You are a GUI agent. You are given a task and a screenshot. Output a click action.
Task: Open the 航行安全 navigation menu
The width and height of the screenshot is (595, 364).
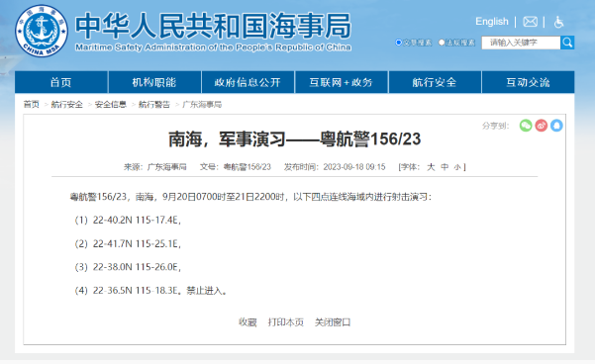(x=435, y=82)
